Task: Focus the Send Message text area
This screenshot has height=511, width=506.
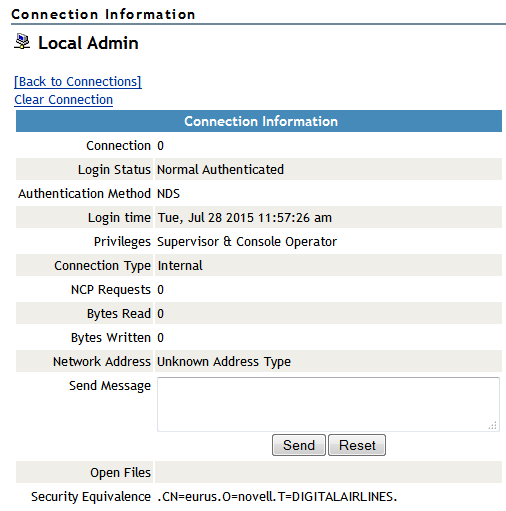Action: (328, 404)
